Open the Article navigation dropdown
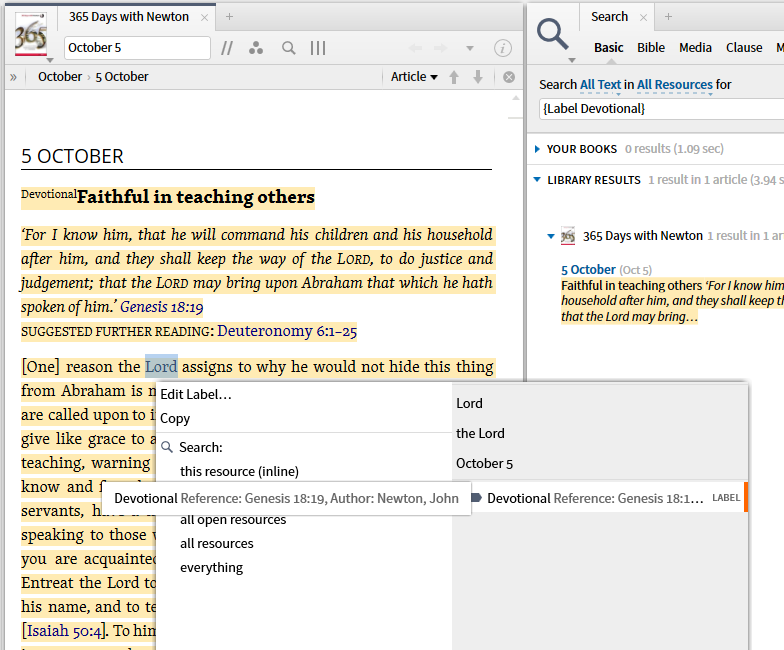The image size is (784, 650). 414,76
